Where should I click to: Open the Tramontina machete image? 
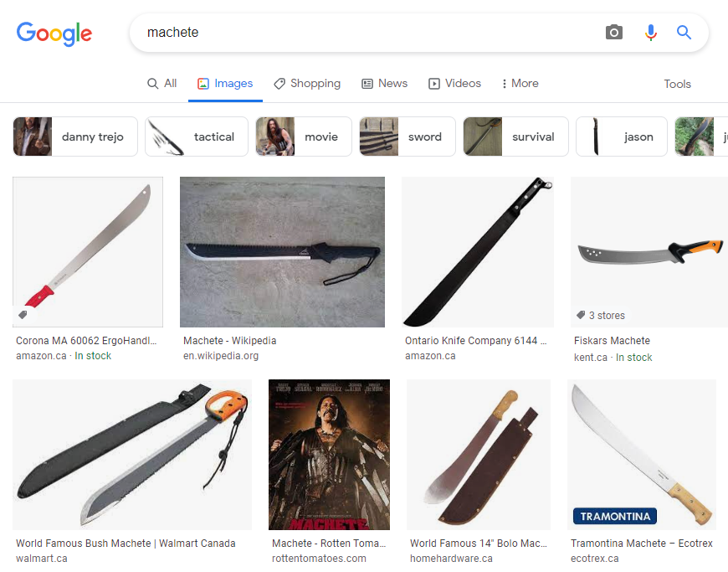coord(642,455)
